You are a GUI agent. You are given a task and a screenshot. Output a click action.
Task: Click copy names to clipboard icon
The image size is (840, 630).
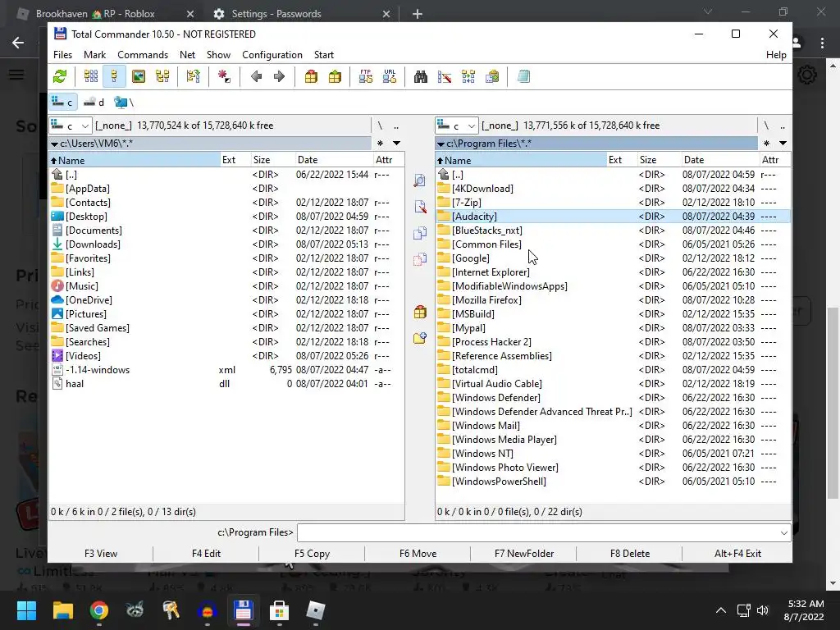[492, 76]
